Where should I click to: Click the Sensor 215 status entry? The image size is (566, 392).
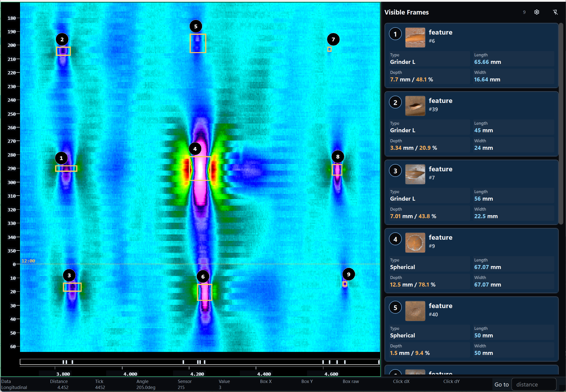coord(185,384)
